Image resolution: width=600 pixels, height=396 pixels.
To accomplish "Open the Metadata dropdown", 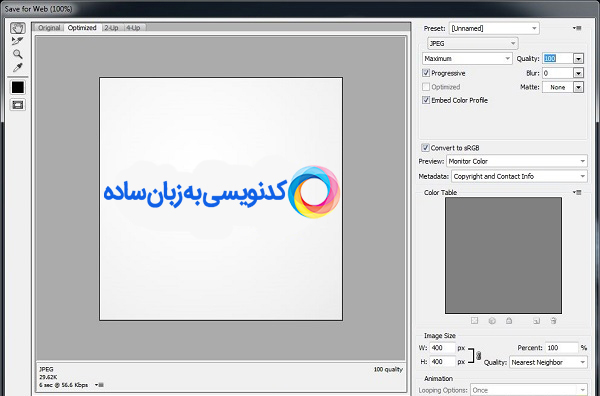I will pyautogui.click(x=519, y=176).
